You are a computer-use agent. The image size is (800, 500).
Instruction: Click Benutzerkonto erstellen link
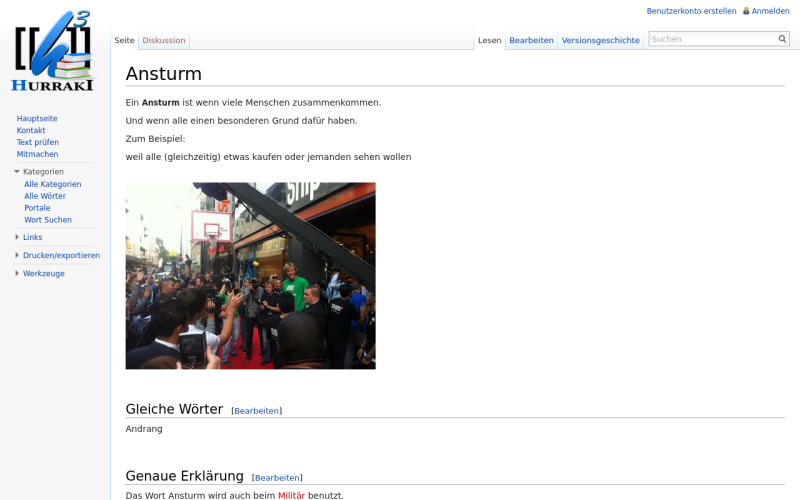(691, 11)
